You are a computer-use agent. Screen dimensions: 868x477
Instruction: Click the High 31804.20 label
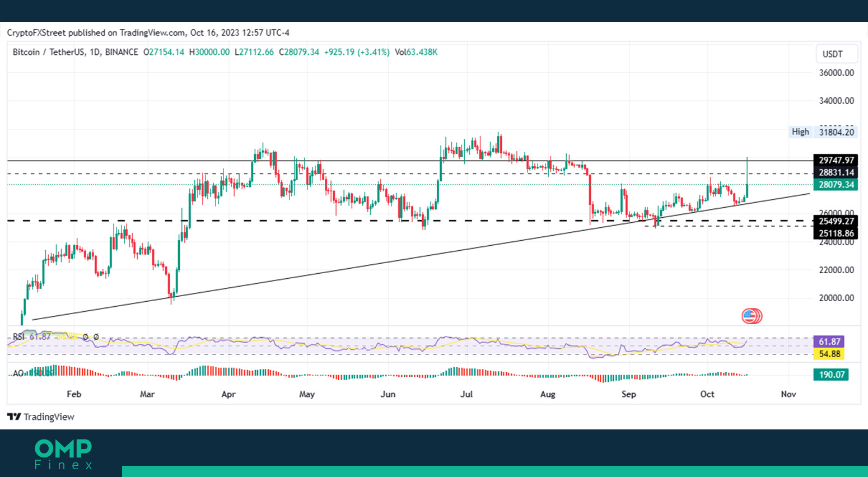(823, 132)
